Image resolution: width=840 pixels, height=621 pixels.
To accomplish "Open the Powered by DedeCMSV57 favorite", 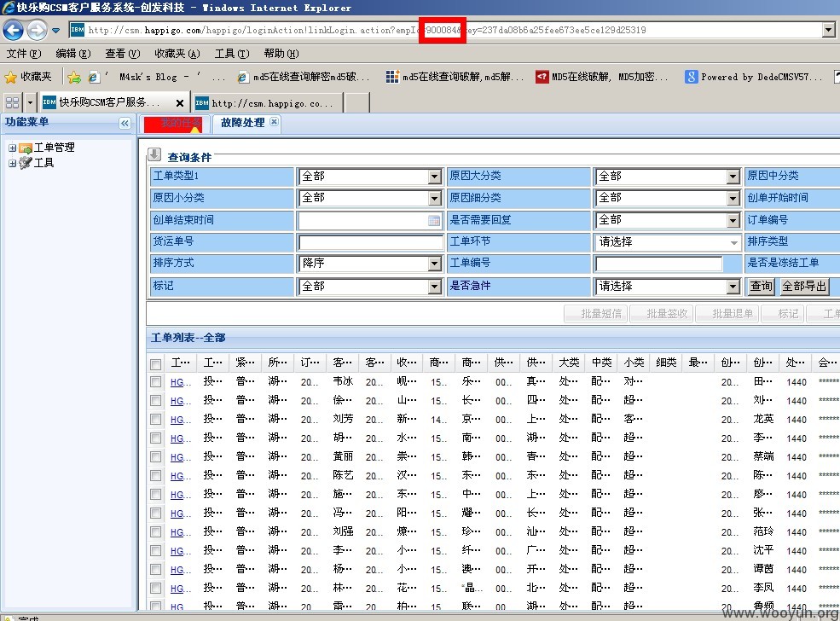I will [753, 77].
